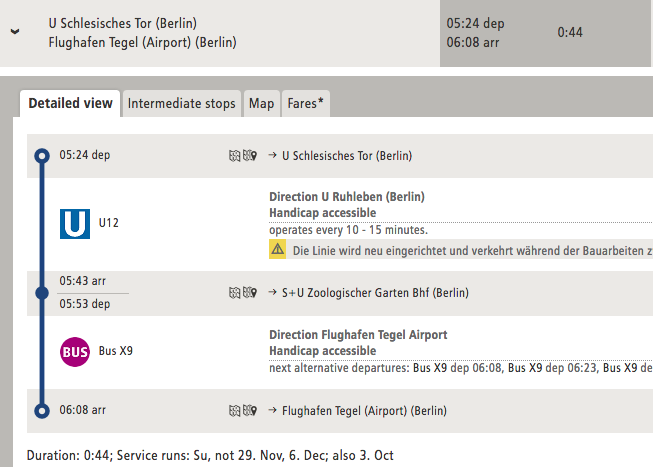This screenshot has height=467, width=653.
Task: Click the yellow warning triangle icon
Action: 278,250
